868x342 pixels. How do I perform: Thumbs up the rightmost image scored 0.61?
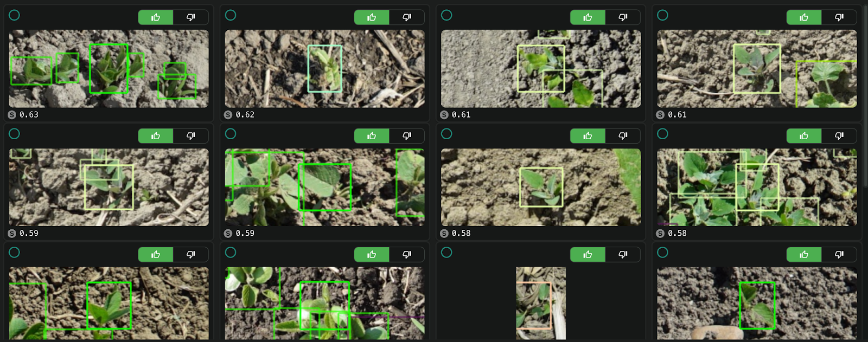[804, 17]
